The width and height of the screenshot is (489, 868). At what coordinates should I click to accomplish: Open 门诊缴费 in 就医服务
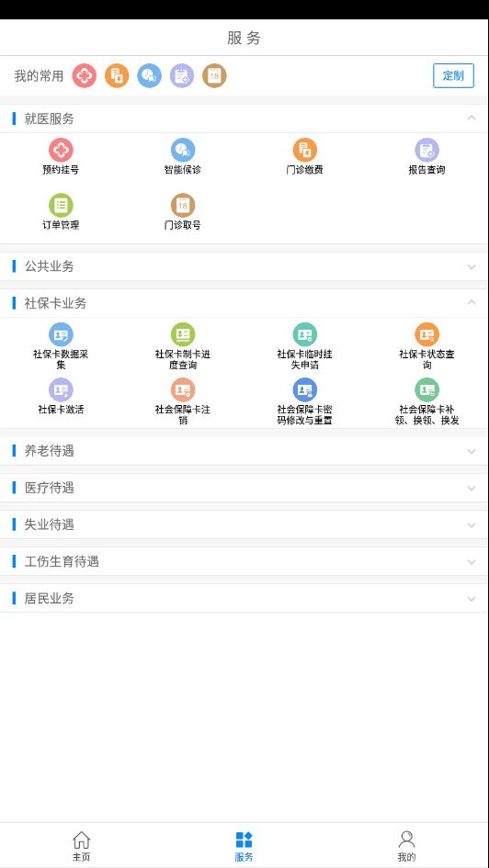304,157
